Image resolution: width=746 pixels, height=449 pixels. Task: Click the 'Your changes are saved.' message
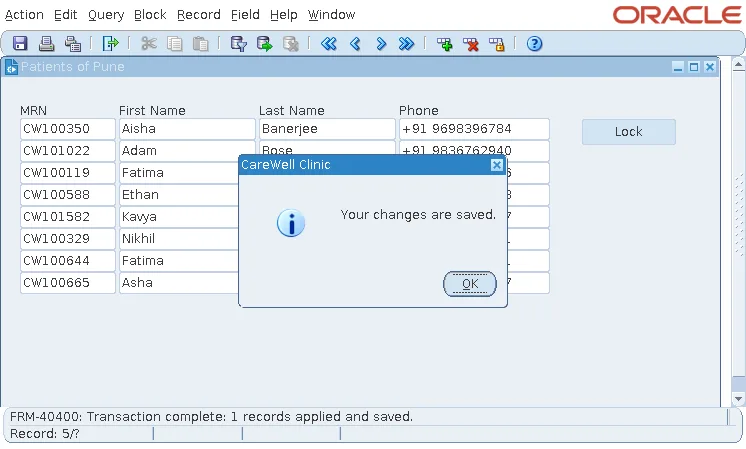pyautogui.click(x=418, y=215)
